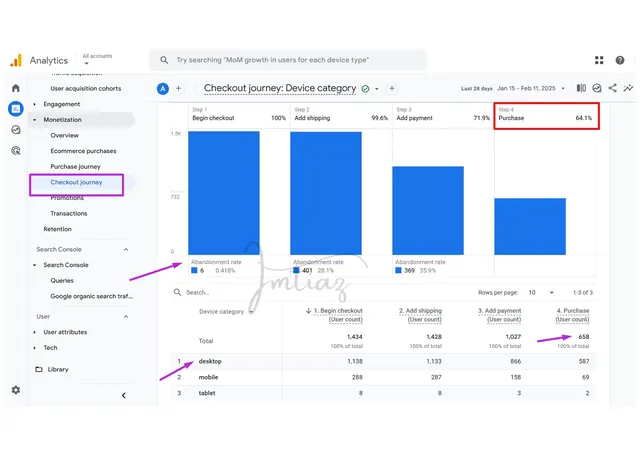Open the Purchase journey report
Screen dimensions: 640x452
tap(76, 167)
